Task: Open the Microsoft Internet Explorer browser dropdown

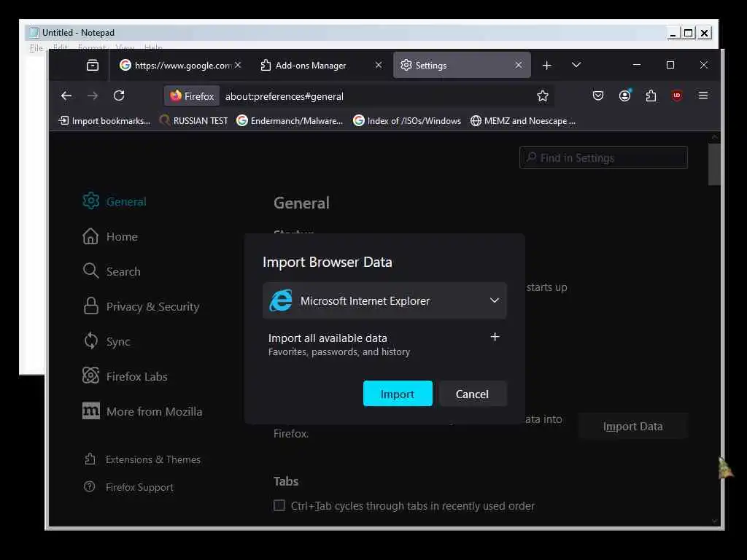Action: pos(384,300)
